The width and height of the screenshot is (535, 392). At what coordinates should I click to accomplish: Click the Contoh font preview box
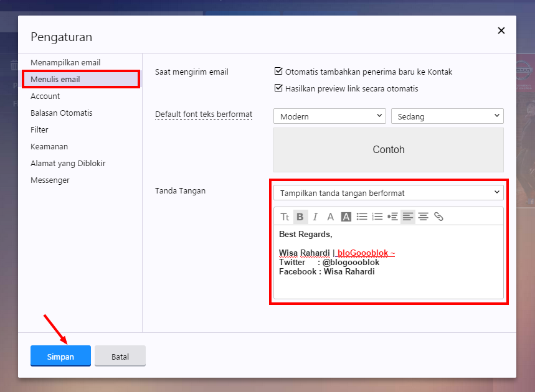389,150
